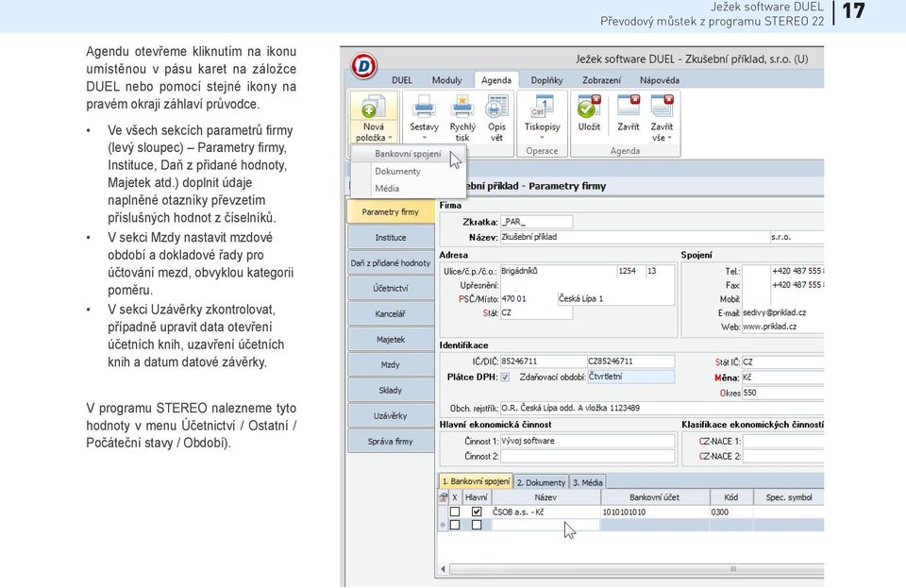The height and width of the screenshot is (588, 906).
Task: Click the Město field Česká Lípa 1
Action: pyautogui.click(x=615, y=298)
